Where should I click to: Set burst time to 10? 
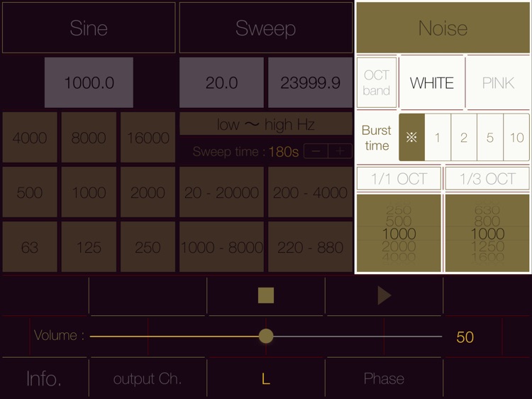coord(516,137)
